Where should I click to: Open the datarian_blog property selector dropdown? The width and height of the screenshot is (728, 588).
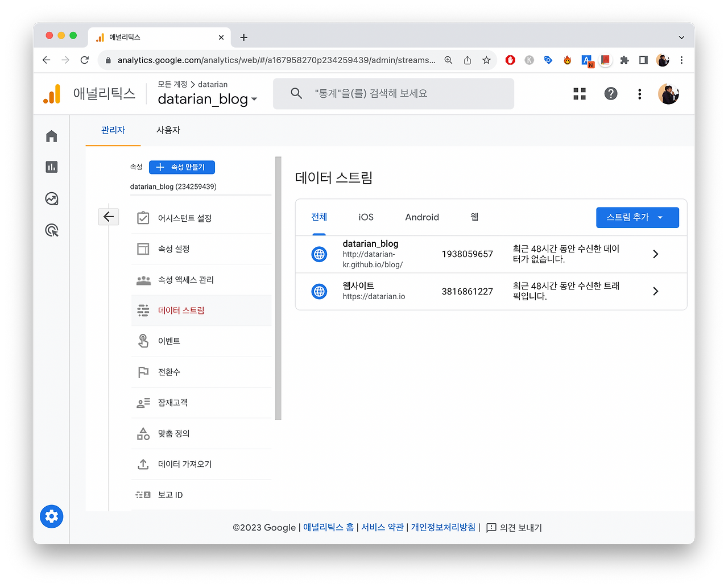point(208,99)
